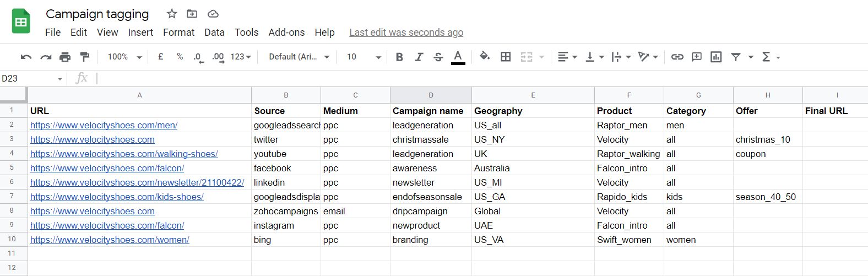Open the walking-shoes URL link
The image size is (868, 276).
(124, 154)
